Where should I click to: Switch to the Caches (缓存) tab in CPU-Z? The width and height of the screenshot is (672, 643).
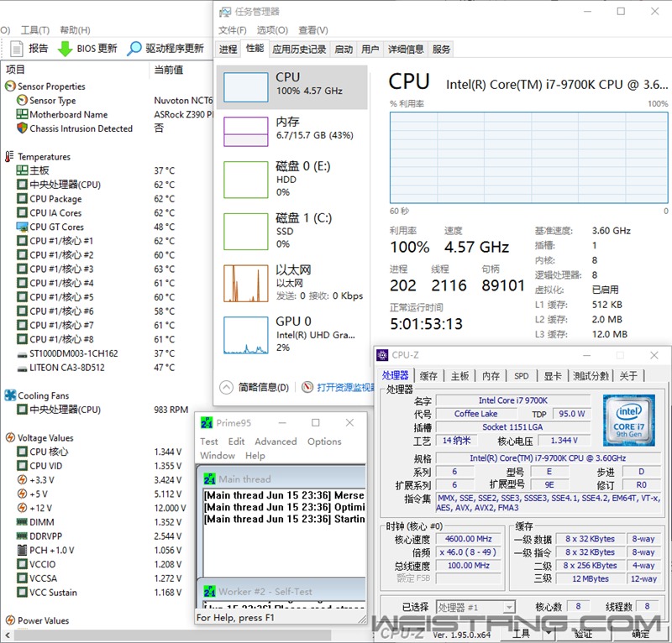tap(428, 376)
